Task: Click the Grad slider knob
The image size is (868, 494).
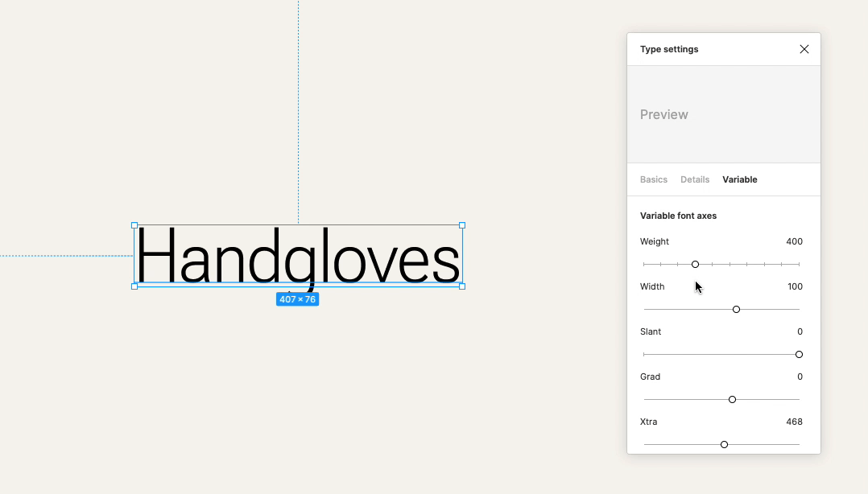Action: 732,399
